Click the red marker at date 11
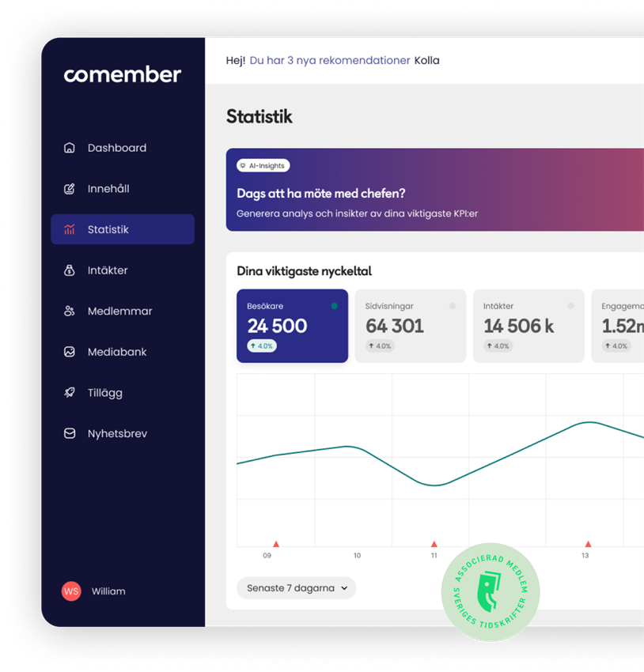 click(434, 544)
